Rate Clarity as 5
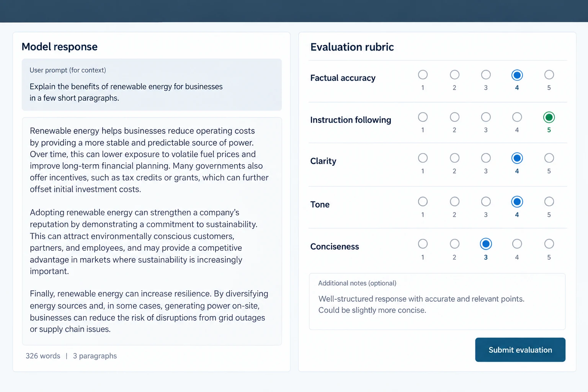Viewport: 588px width, 392px height. [549, 158]
